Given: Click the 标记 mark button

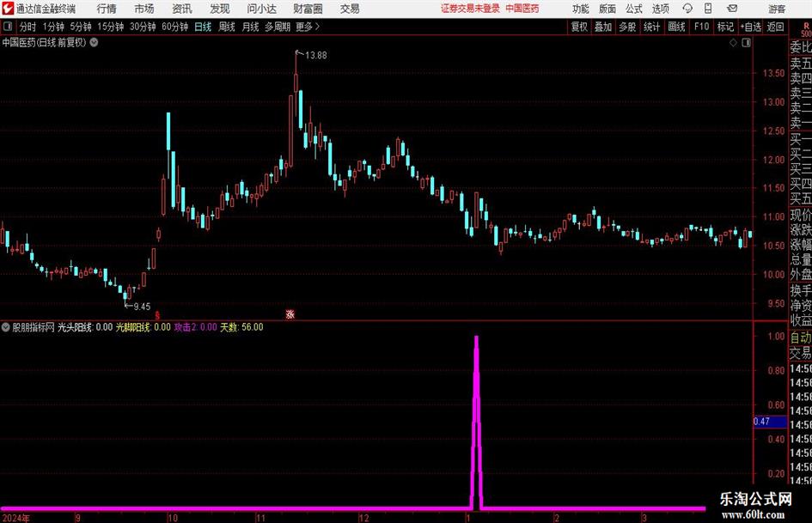Looking at the screenshot, I should (725, 27).
